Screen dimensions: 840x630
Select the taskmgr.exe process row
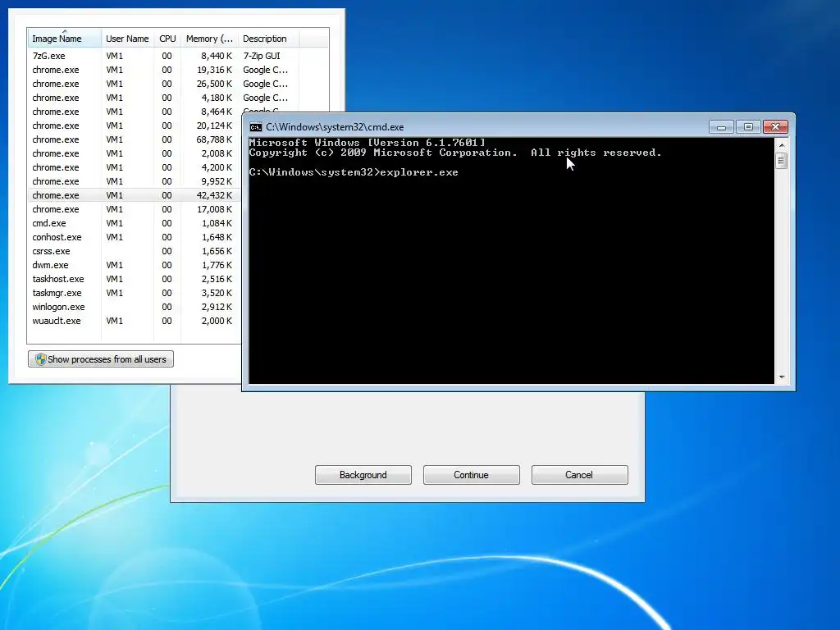click(134, 293)
